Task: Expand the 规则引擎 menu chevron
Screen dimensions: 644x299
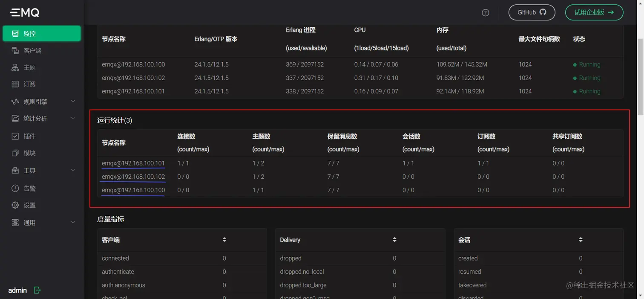Action: pyautogui.click(x=73, y=101)
